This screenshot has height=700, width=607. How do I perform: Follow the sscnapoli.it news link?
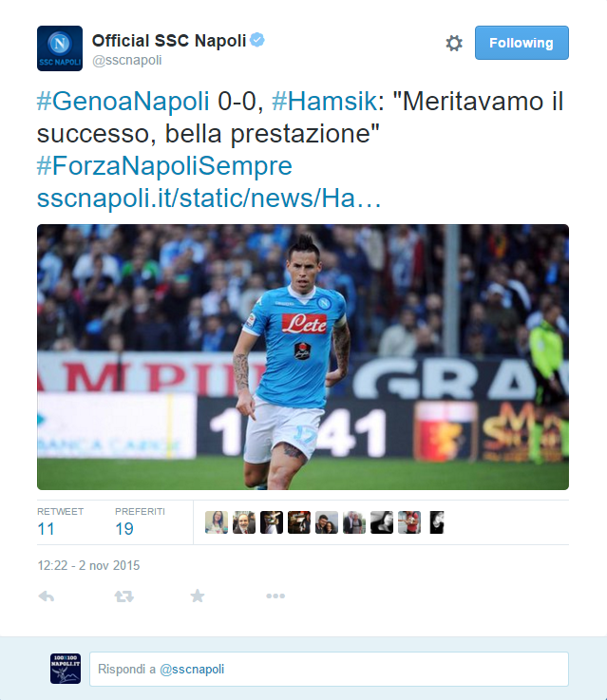tap(209, 198)
